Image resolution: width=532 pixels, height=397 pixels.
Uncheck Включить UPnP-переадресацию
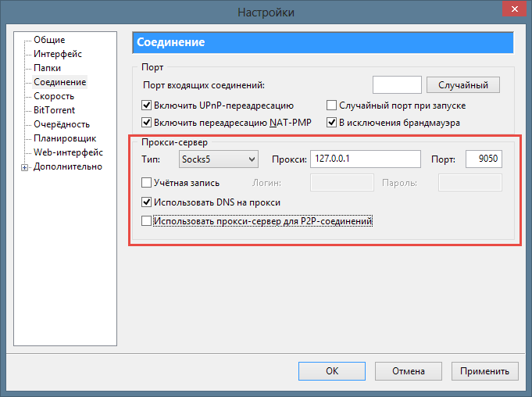point(146,106)
